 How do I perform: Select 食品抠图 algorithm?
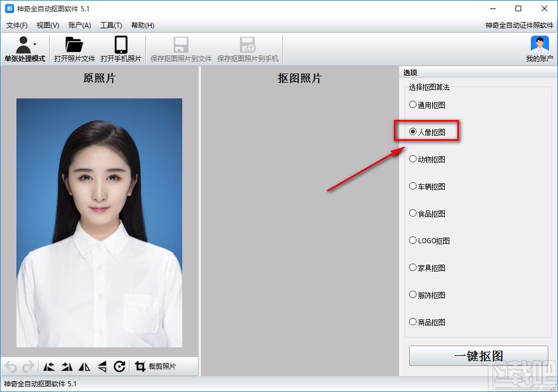[427, 213]
